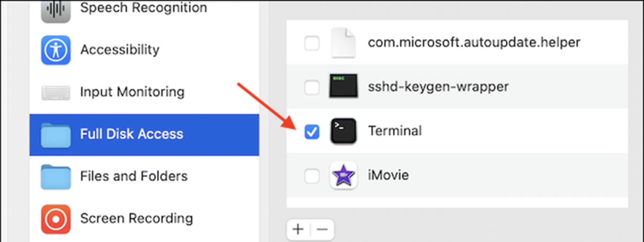Select the Terminal row label

395,131
